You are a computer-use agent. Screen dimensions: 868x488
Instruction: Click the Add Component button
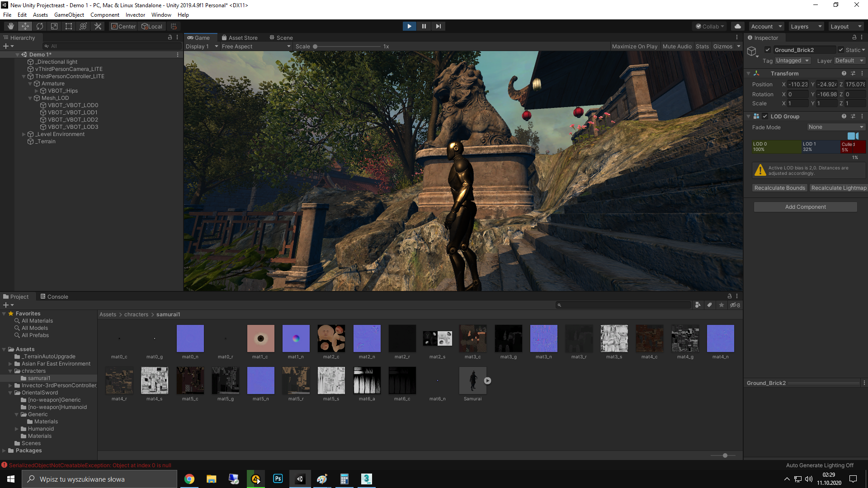(805, 206)
